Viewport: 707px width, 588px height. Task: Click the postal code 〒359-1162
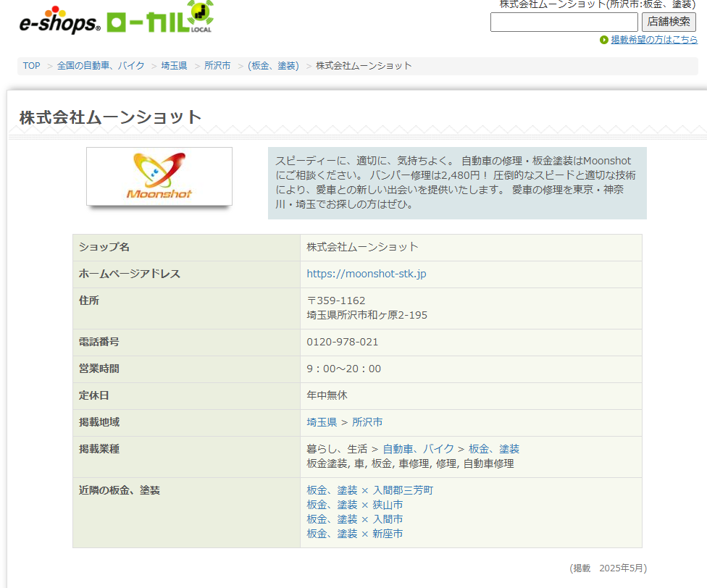pos(336,301)
